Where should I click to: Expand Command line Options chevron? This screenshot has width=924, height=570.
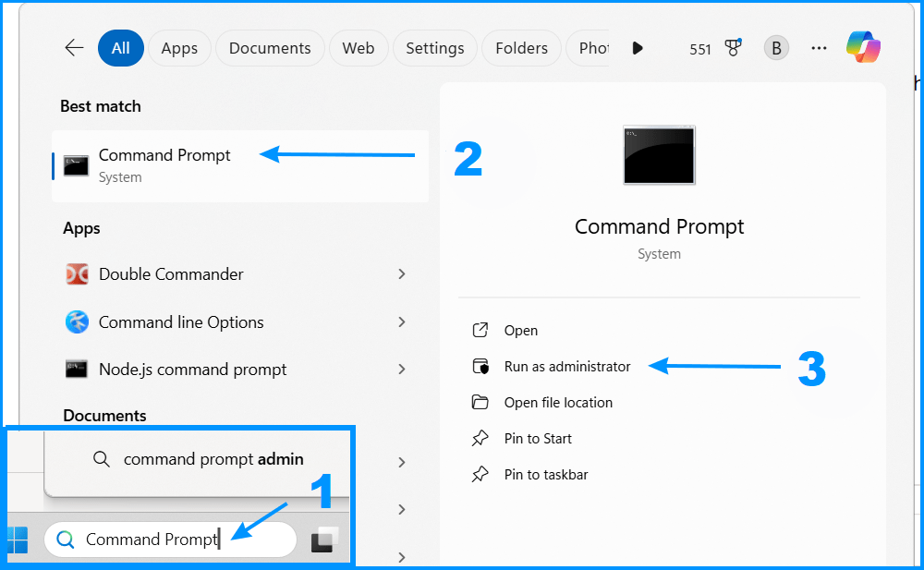(x=402, y=321)
